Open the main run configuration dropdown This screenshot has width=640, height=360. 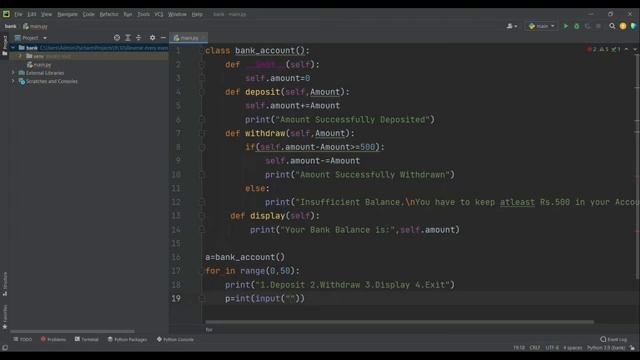coord(542,26)
